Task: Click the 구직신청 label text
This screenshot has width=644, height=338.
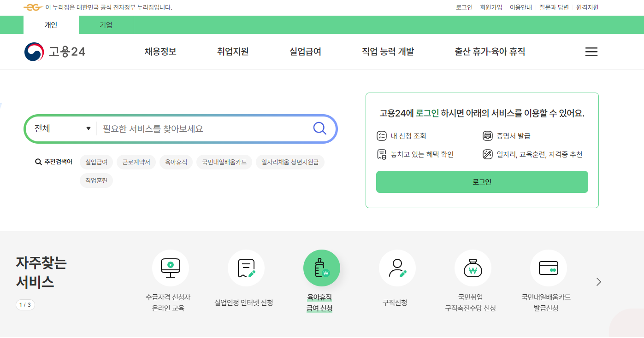Action: coord(395,303)
